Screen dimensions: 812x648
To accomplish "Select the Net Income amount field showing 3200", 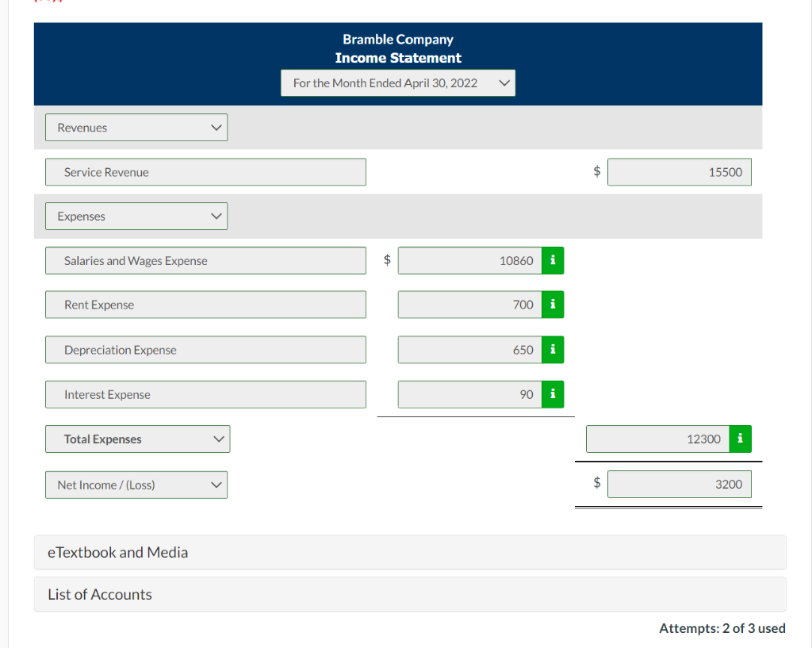I will coord(679,484).
